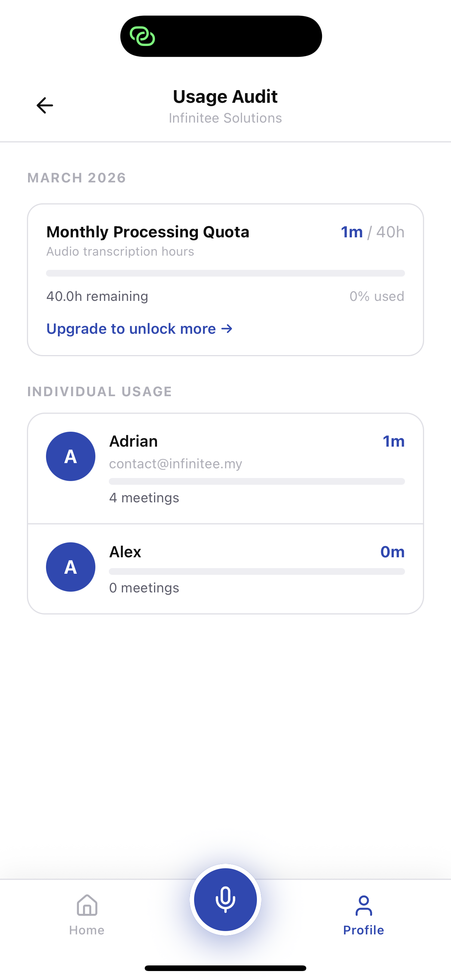This screenshot has width=451, height=980.
Task: Click Alex's usage progress bar
Action: 257,571
